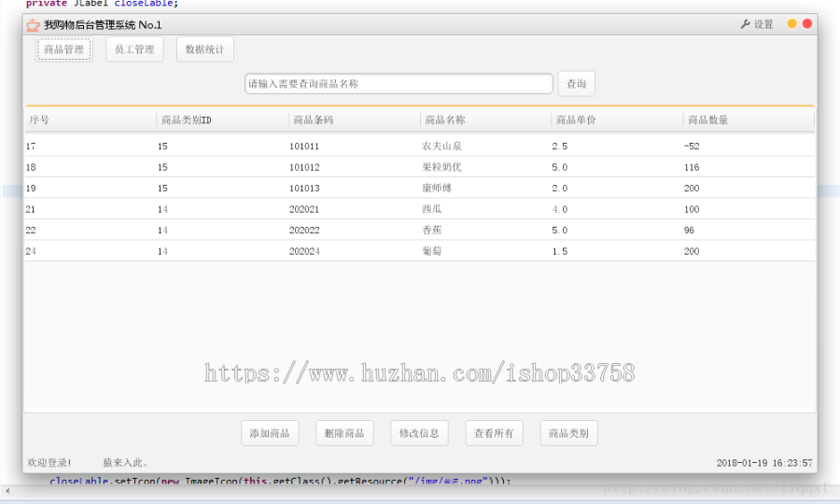The height and width of the screenshot is (504, 840).
Task: Sort by the 商品名称 column header
Action: click(x=486, y=120)
